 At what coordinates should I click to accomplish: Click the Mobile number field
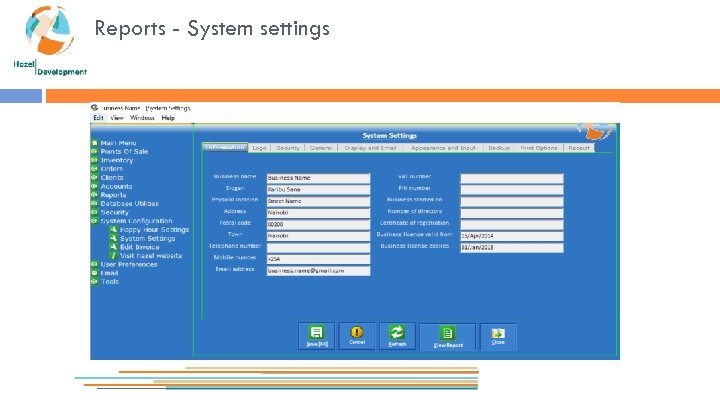click(x=318, y=259)
